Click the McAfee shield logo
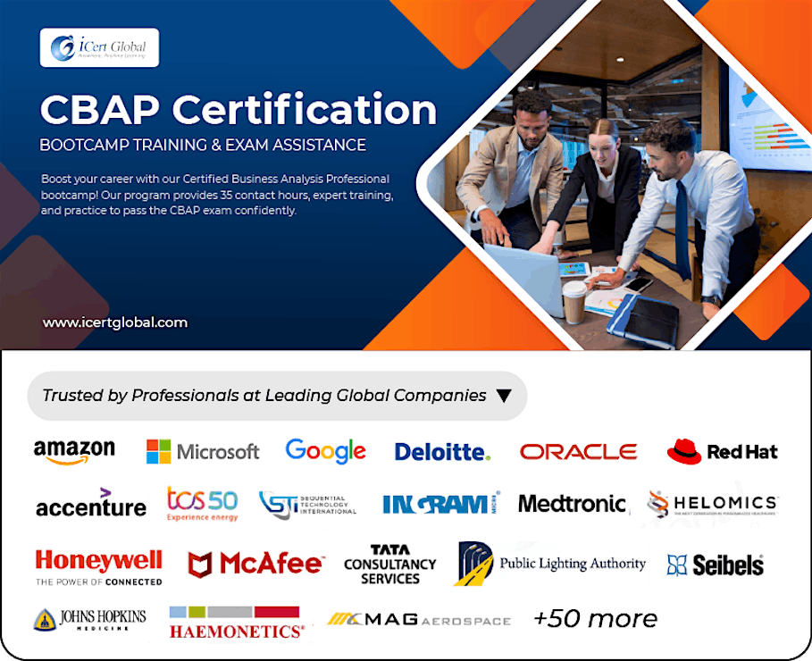Viewport: 812px width, 661px height. pyautogui.click(x=253, y=563)
